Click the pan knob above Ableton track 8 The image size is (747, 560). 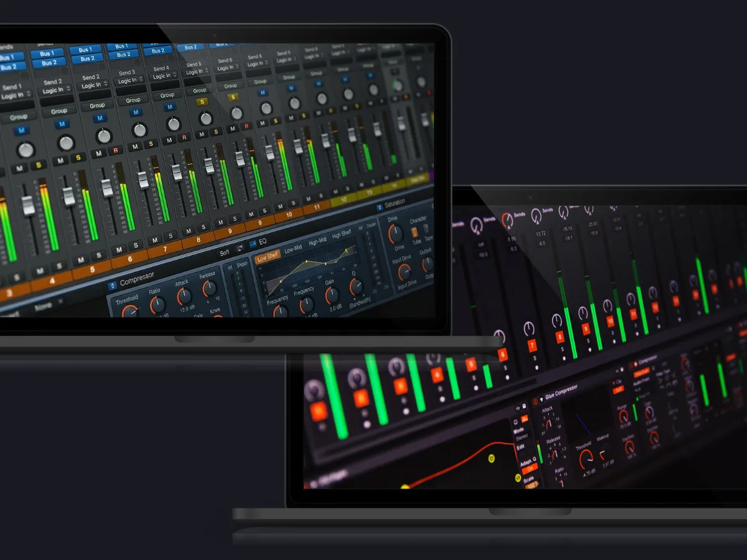click(x=557, y=320)
